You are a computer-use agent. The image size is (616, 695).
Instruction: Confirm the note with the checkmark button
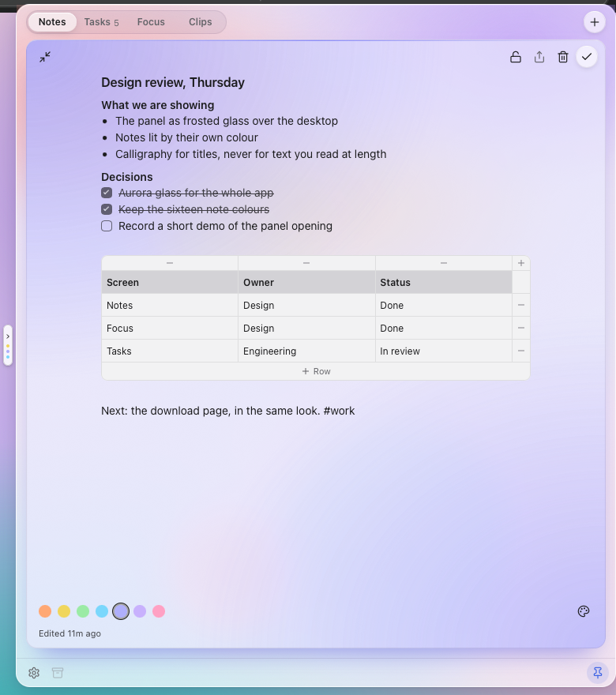tap(587, 57)
